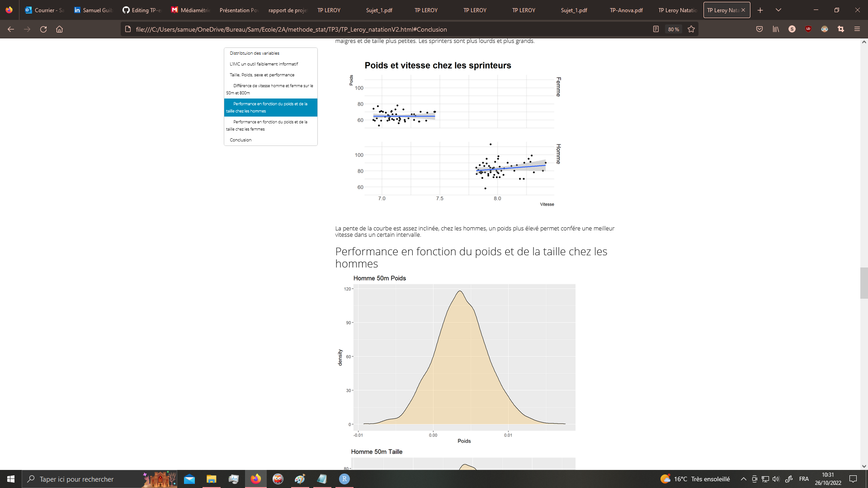Image resolution: width=868 pixels, height=488 pixels.
Task: List all open tabs
Action: point(778,10)
